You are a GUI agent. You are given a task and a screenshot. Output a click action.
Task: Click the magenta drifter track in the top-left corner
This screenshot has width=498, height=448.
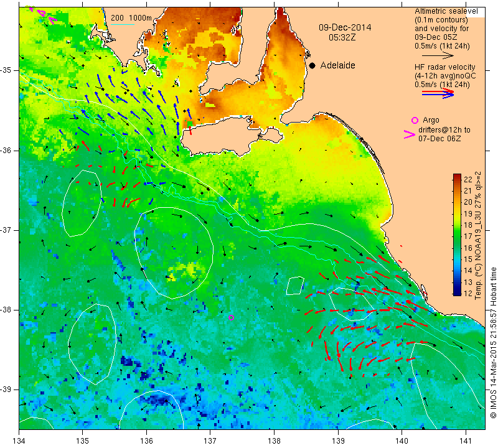point(42,14)
